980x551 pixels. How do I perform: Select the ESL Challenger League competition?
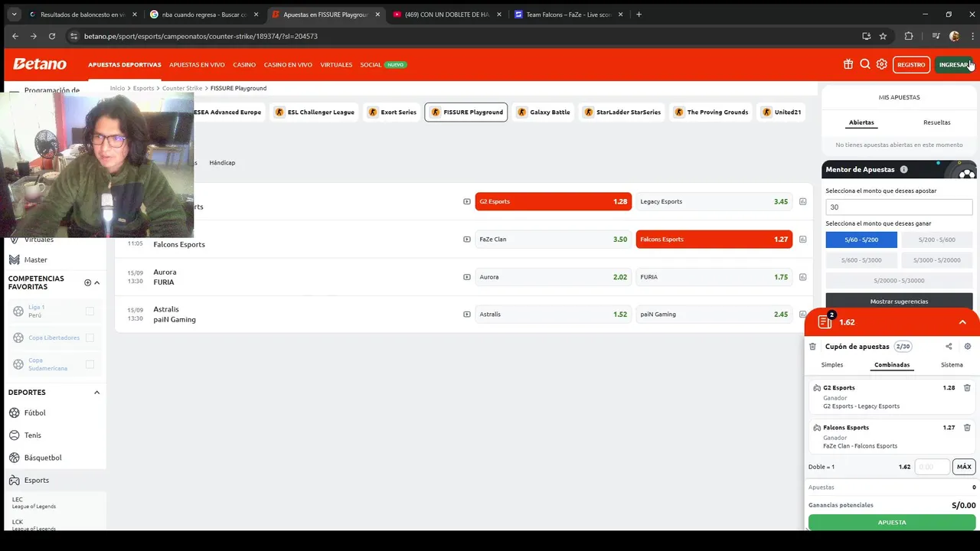pos(315,112)
